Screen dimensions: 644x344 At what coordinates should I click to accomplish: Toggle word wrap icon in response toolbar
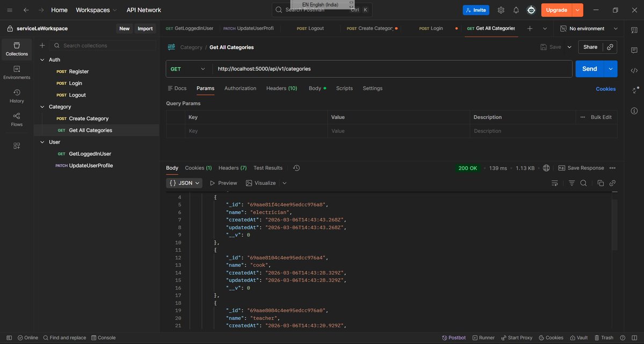coord(555,183)
